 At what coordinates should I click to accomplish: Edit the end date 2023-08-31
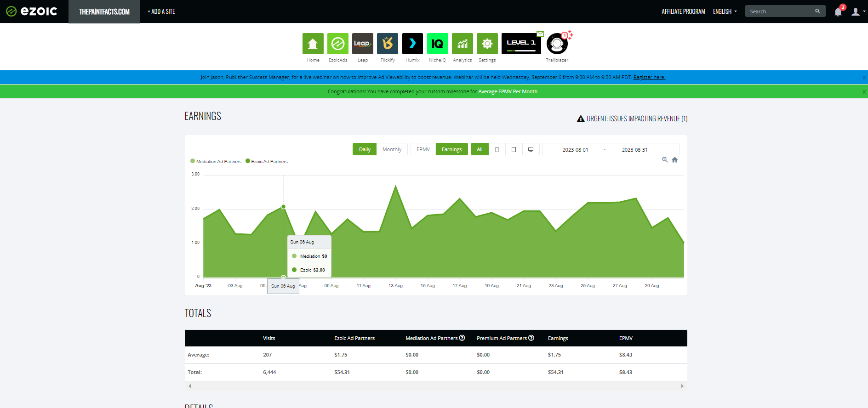634,150
